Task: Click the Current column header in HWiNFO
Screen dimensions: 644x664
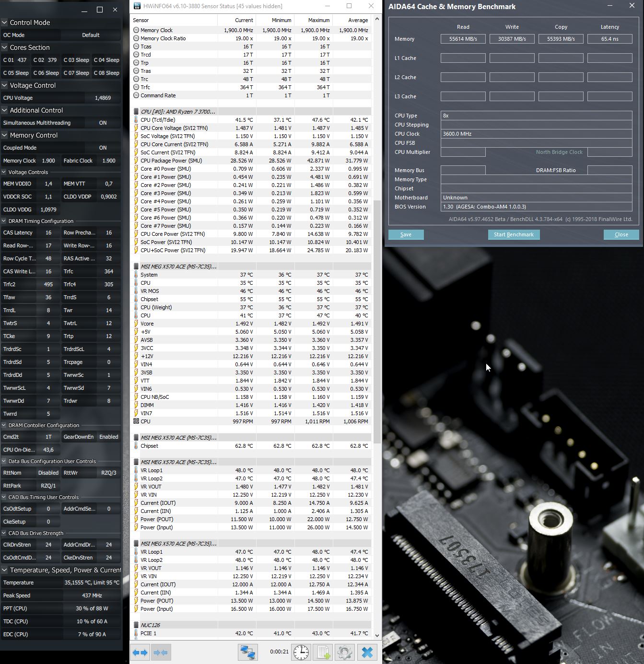Action: 236,20
